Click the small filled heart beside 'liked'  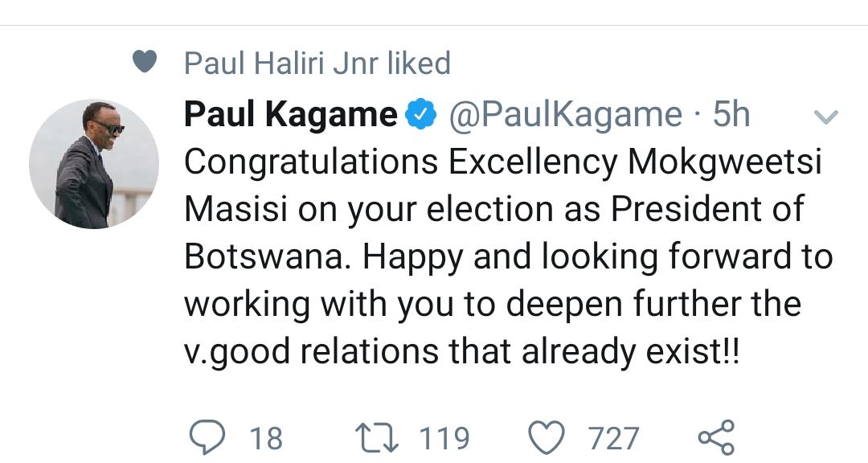click(145, 63)
